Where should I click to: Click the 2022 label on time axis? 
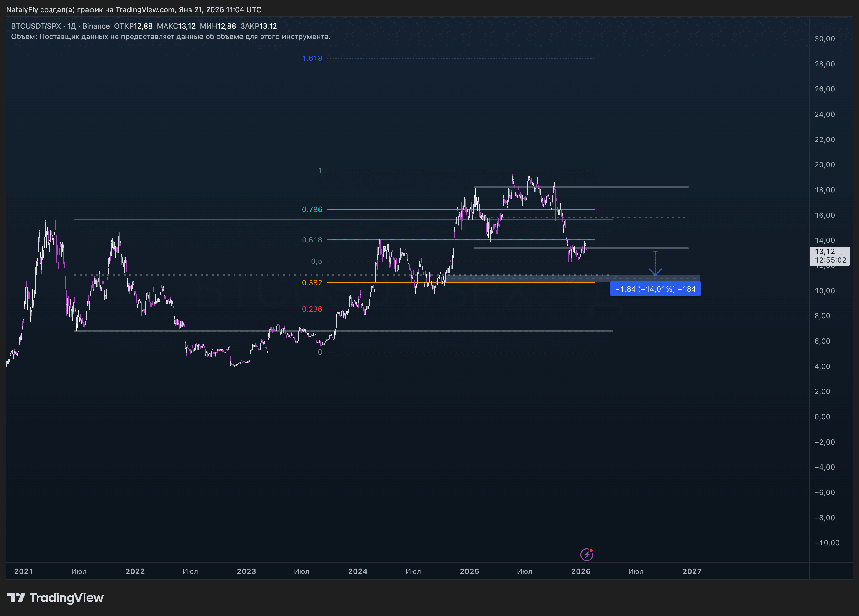pyautogui.click(x=135, y=571)
